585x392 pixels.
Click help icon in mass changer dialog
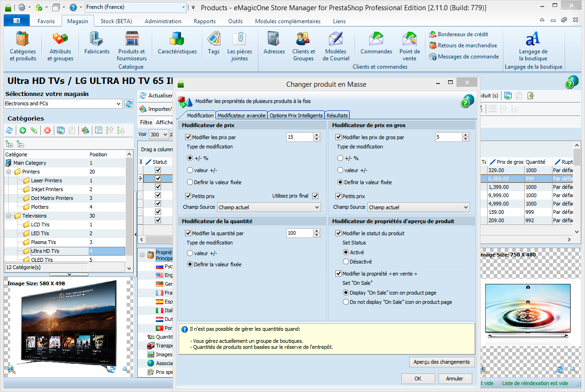coord(468,101)
